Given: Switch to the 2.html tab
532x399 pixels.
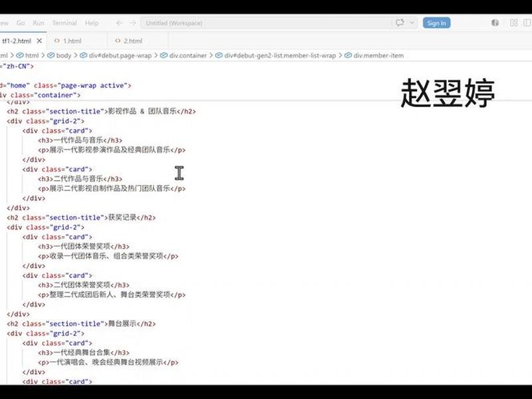Looking at the screenshot, I should [132, 41].
